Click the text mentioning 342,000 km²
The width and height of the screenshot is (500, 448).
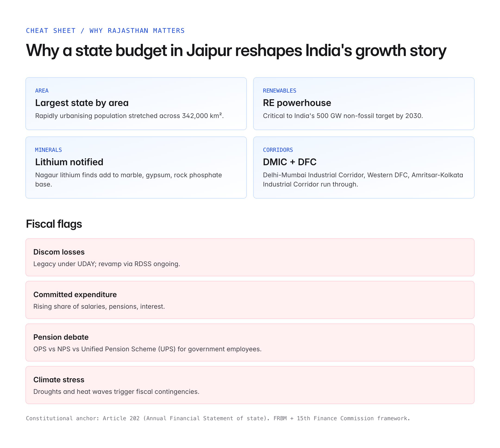(x=129, y=116)
